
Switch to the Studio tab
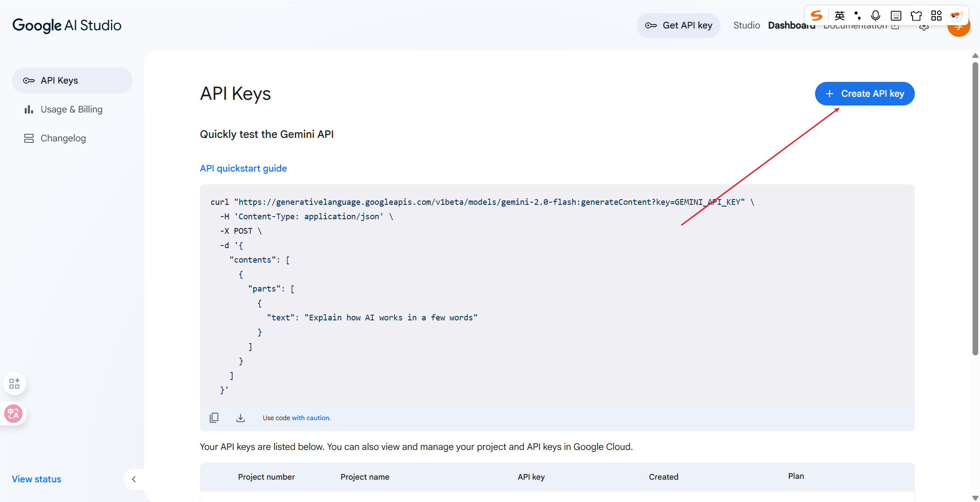746,25
